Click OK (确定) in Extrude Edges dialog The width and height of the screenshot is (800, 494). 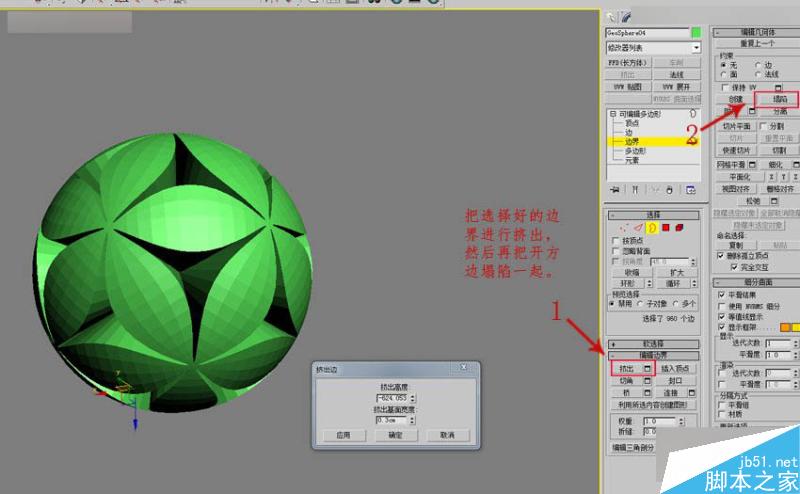click(x=395, y=435)
